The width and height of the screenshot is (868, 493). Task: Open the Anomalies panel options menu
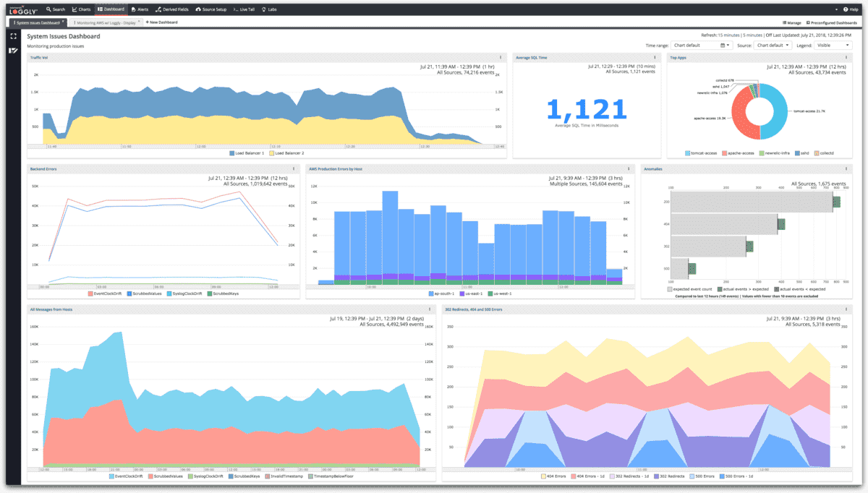pos(845,169)
